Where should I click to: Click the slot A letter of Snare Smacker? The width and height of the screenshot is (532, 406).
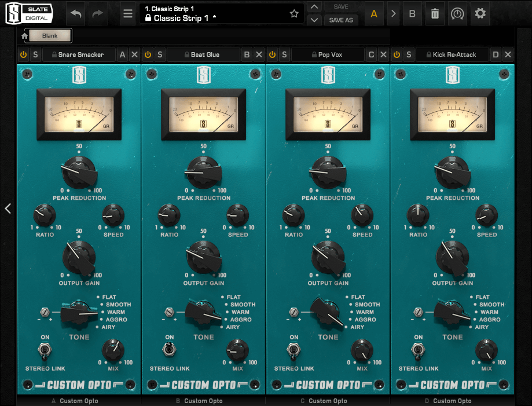pyautogui.click(x=123, y=54)
